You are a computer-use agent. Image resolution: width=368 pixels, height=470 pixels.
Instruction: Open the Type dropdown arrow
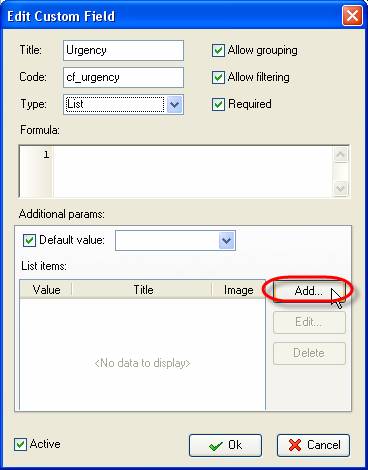point(174,105)
